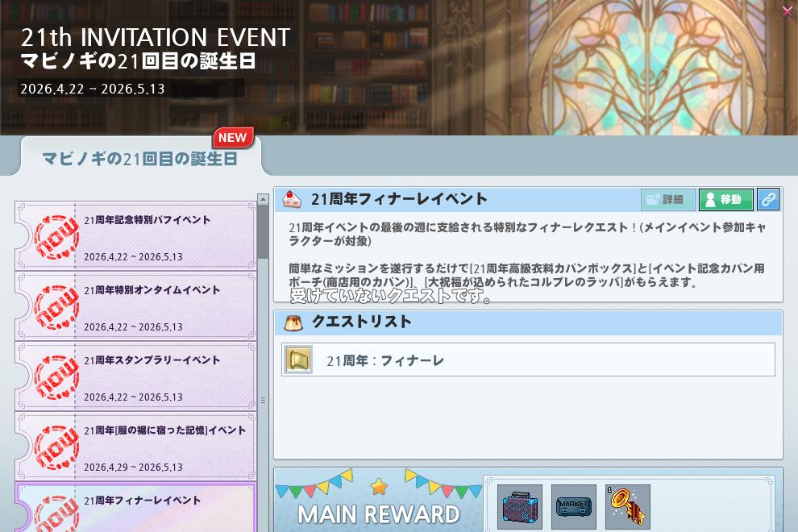Click the 2026.4.29 ~ 2026.5.13 date text
Viewport: 798px width, 532px height.
point(133,468)
